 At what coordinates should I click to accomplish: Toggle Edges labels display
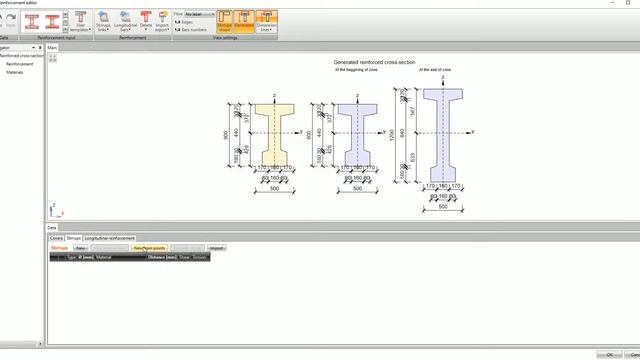point(184,22)
